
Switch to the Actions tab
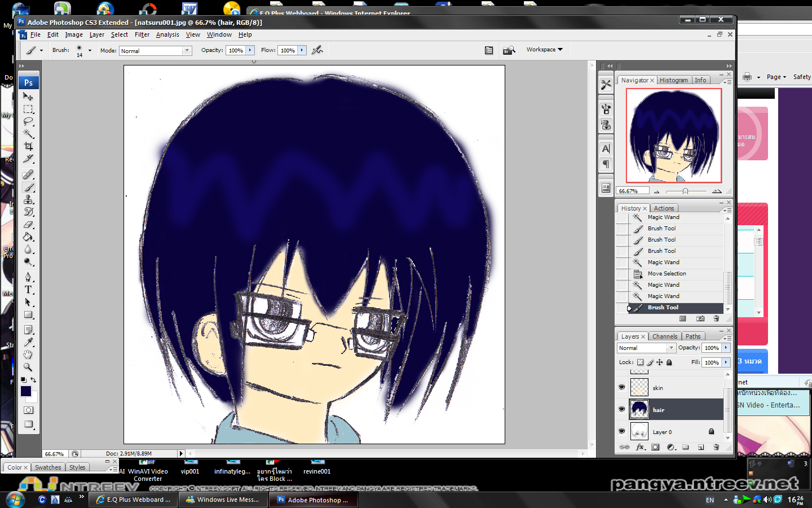pyautogui.click(x=664, y=208)
